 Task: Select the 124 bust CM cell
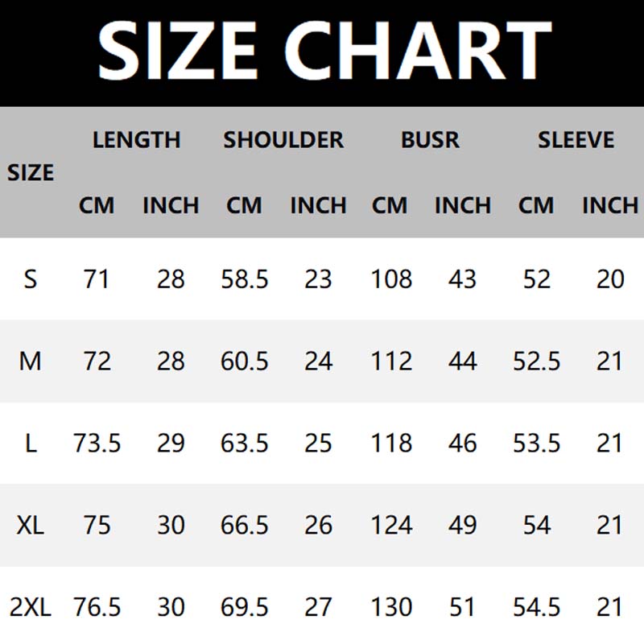(x=391, y=526)
